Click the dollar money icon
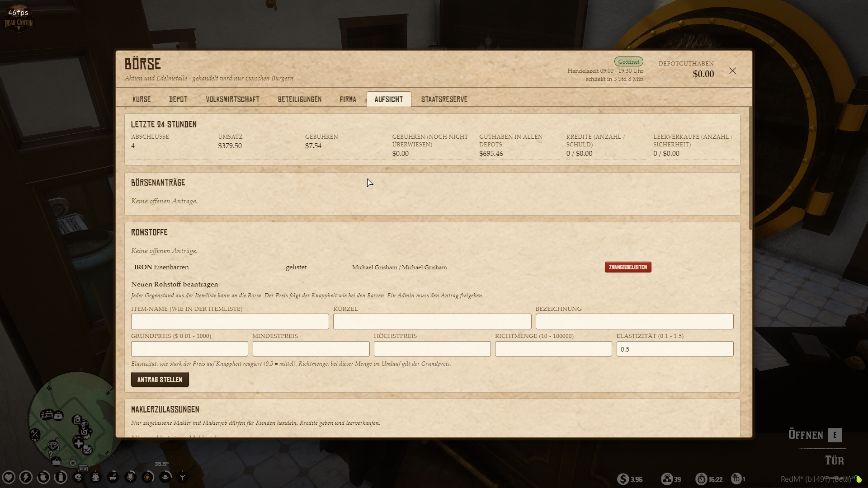The image size is (868, 488). 623,479
